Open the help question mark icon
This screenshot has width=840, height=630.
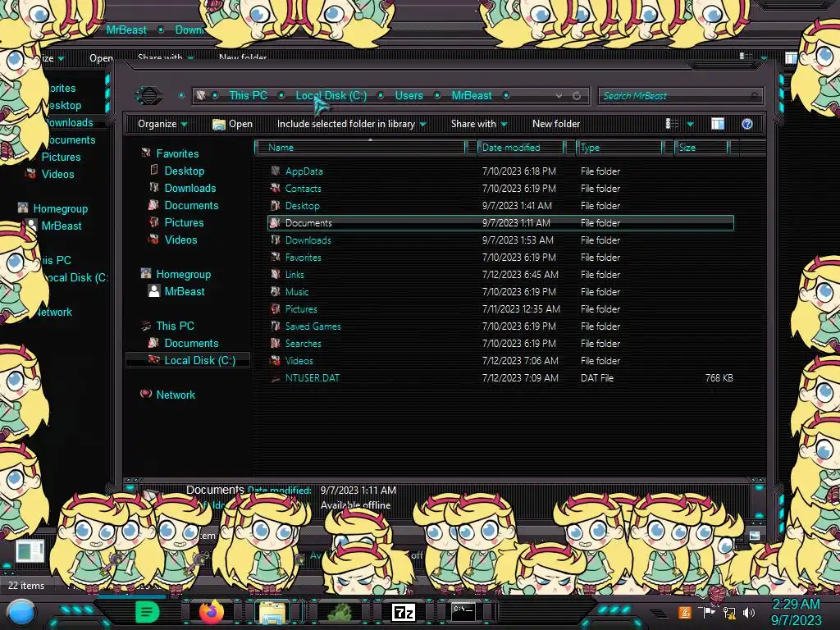click(x=746, y=124)
